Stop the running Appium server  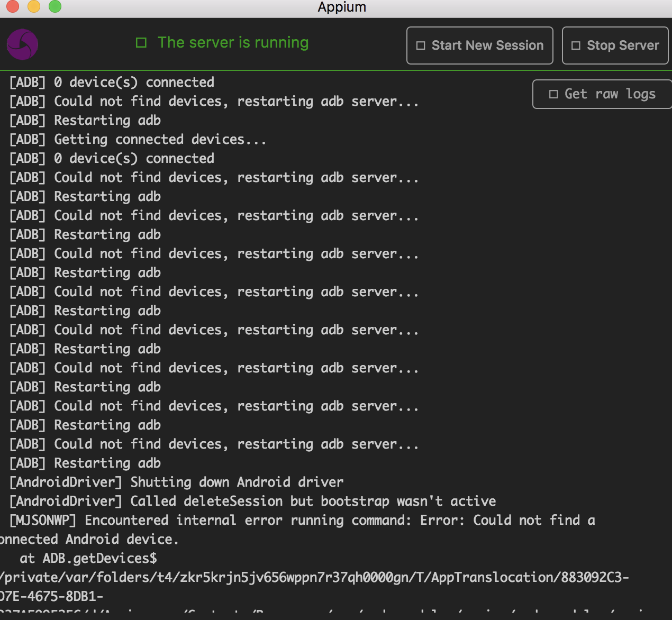click(x=615, y=45)
